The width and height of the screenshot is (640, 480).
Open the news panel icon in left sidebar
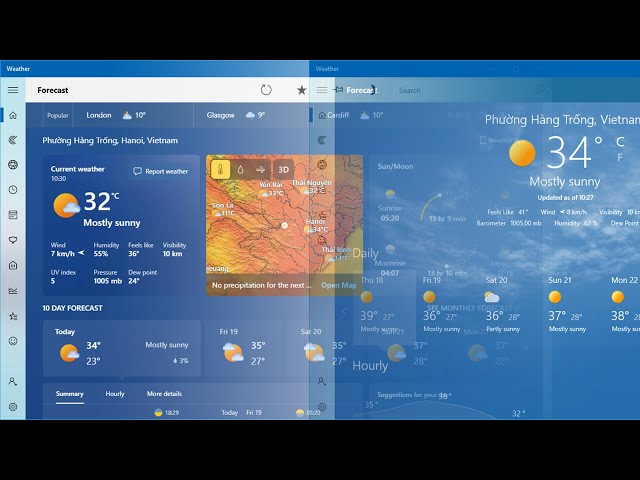[x=13, y=215]
